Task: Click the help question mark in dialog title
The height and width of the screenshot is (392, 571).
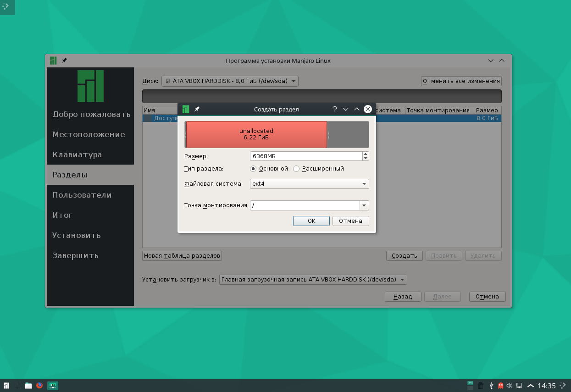Action: (x=335, y=109)
